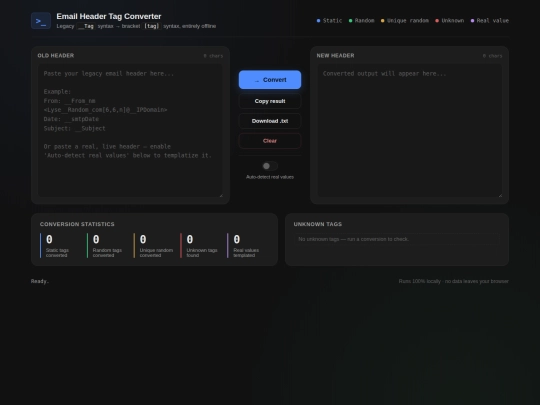The height and width of the screenshot is (405, 540).
Task: Click the 'Static tags converted' statistic
Action: click(61, 246)
